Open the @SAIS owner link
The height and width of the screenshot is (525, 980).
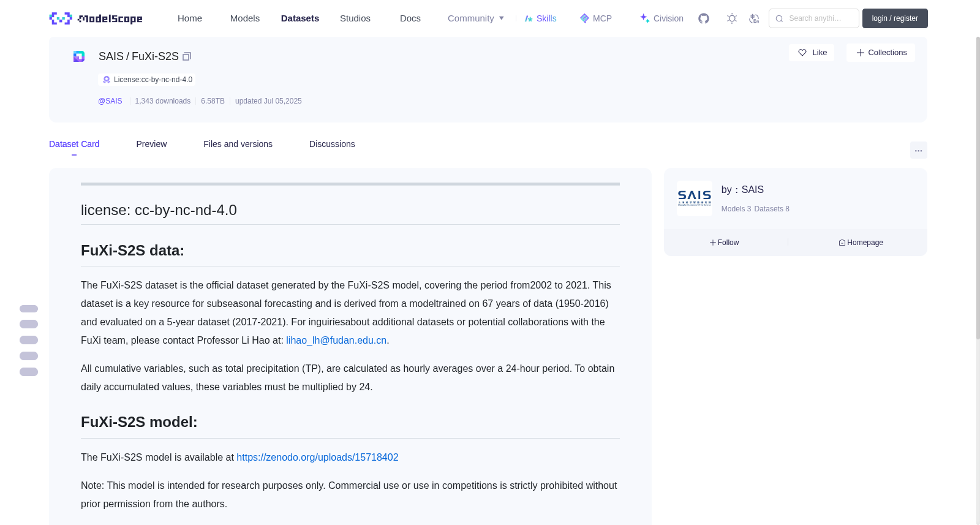(110, 101)
